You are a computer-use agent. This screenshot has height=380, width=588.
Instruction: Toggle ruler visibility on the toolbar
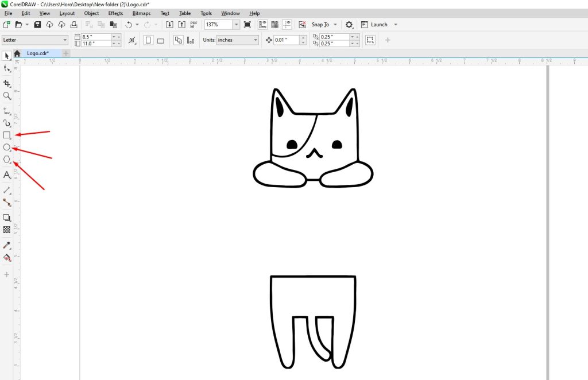pyautogui.click(x=262, y=24)
